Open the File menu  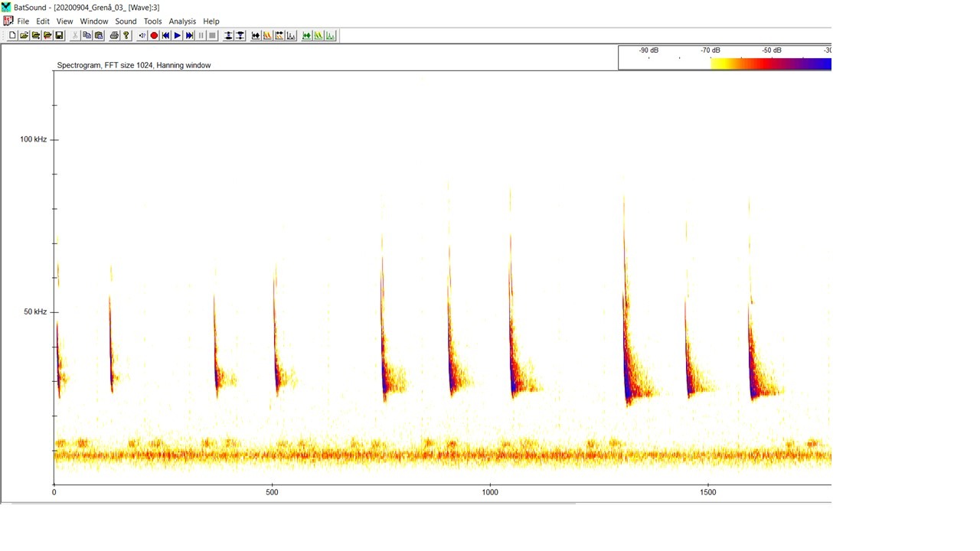pyautogui.click(x=23, y=21)
